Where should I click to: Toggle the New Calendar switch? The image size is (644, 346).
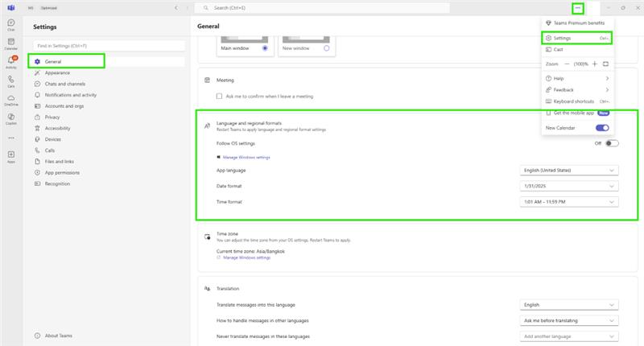[x=602, y=128]
